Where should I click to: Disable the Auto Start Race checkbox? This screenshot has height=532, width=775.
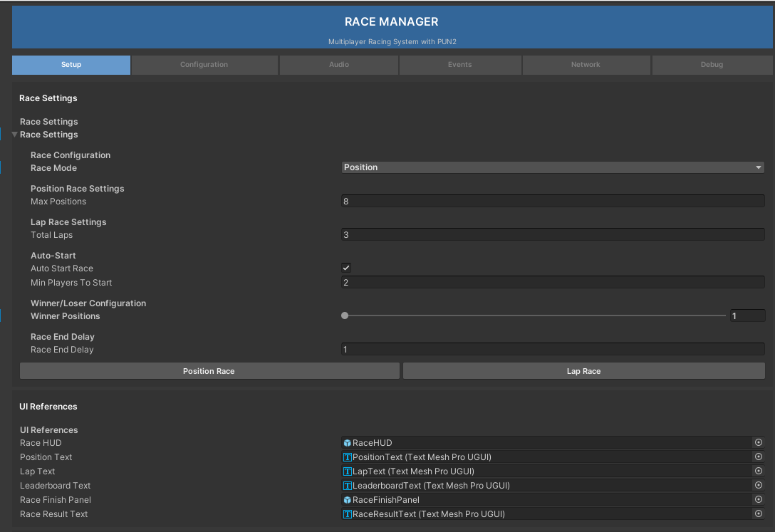pyautogui.click(x=346, y=268)
